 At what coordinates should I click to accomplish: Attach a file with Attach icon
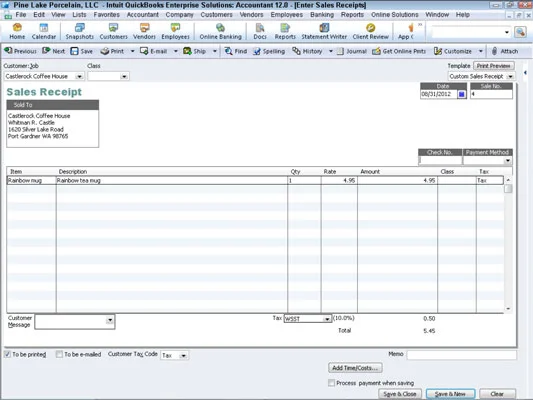[x=505, y=51]
